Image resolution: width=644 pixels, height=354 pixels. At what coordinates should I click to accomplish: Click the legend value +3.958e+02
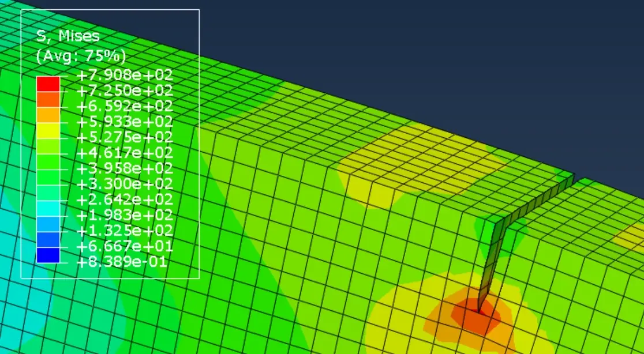coord(125,168)
